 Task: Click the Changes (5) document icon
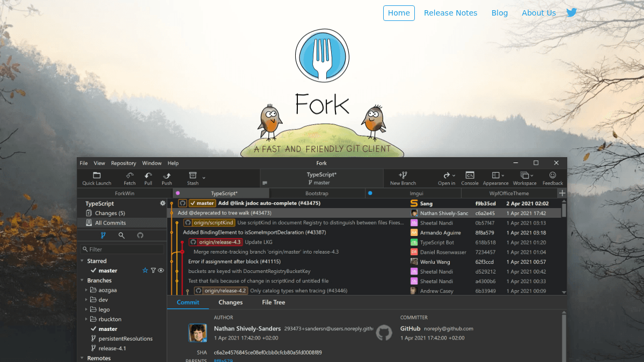click(x=89, y=213)
